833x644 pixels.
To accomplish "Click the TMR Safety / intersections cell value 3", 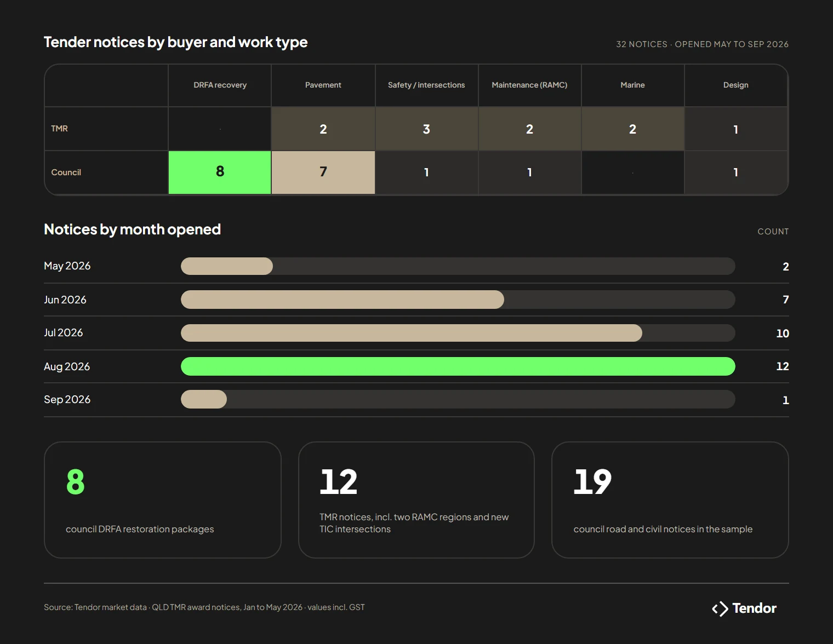I will (426, 129).
